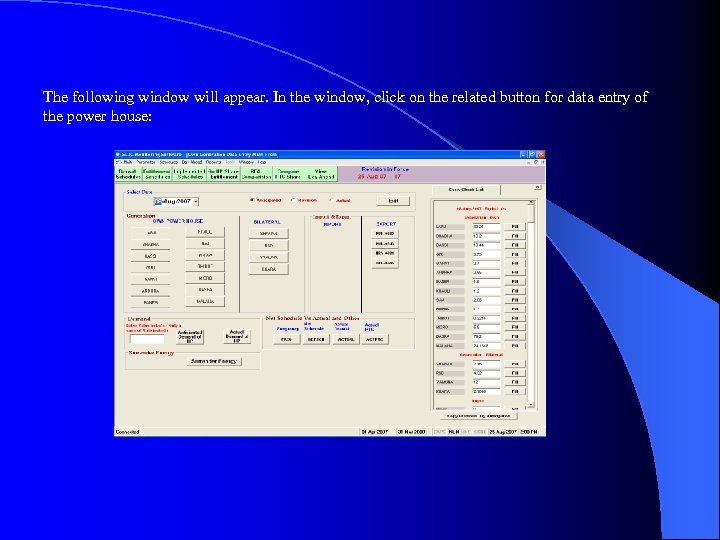The width and height of the screenshot is (720, 540).
Task: Click the YAMUNA bilateral button
Action: click(x=269, y=257)
